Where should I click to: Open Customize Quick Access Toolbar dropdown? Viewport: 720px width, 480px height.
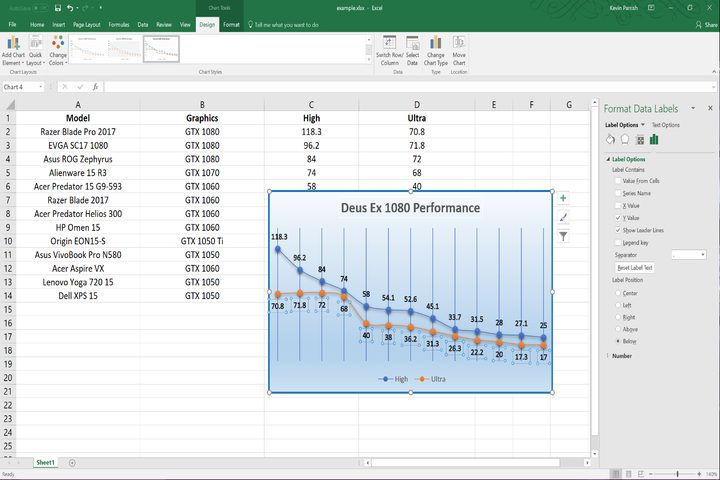(x=100, y=8)
